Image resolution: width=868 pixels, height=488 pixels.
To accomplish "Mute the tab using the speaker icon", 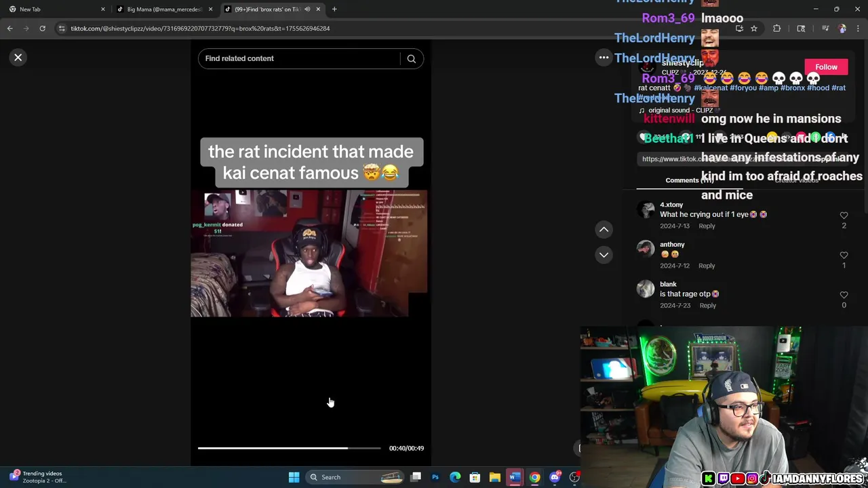I will coord(307,9).
